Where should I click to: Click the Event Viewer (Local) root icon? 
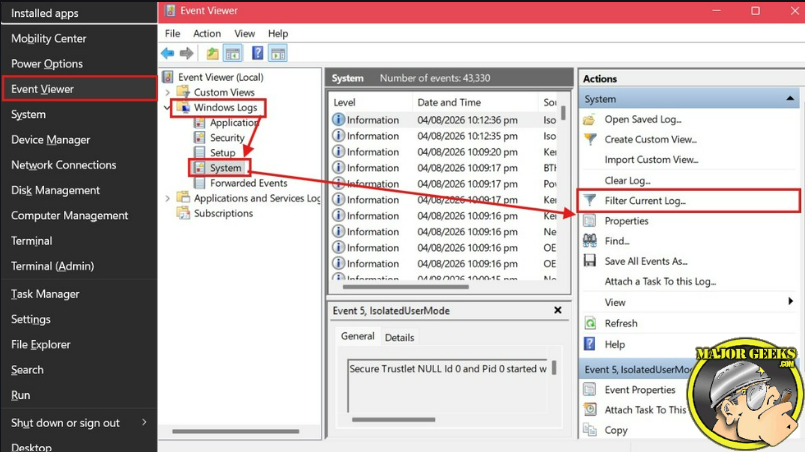tap(167, 77)
